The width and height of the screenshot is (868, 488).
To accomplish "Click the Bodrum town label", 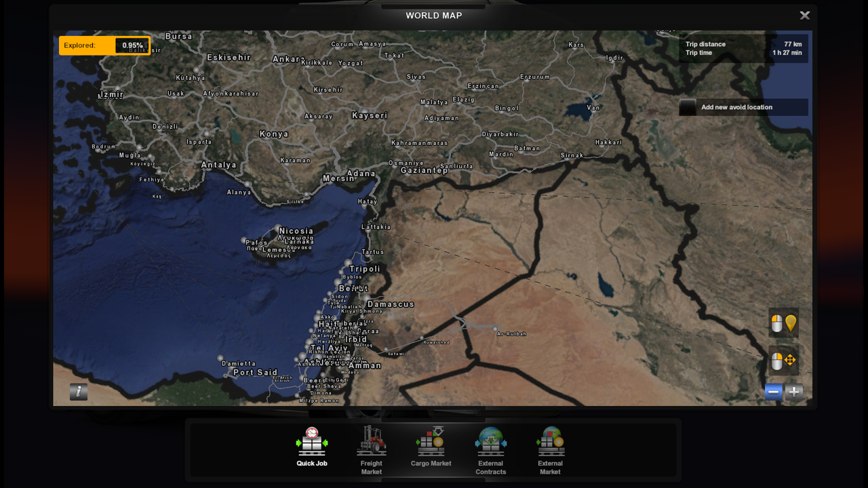I will coord(104,146).
